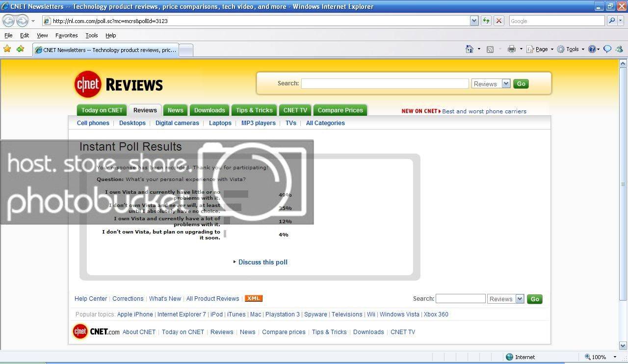628x364 pixels.
Task: Open Favorites Center star icon
Action: click(7, 49)
